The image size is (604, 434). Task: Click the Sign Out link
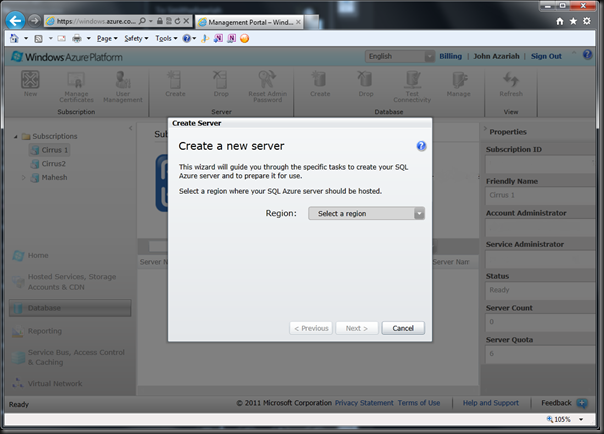(x=546, y=56)
